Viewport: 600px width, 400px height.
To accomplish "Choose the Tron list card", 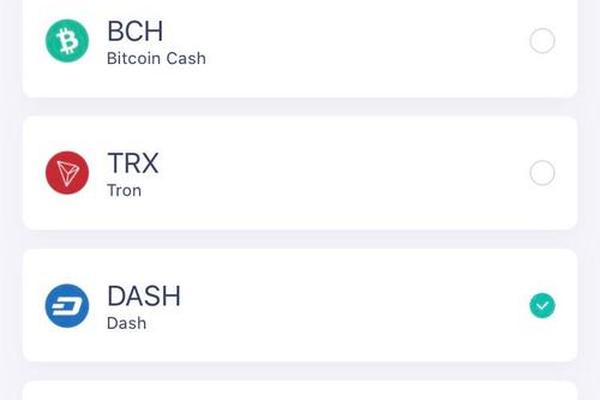I will click(x=300, y=173).
